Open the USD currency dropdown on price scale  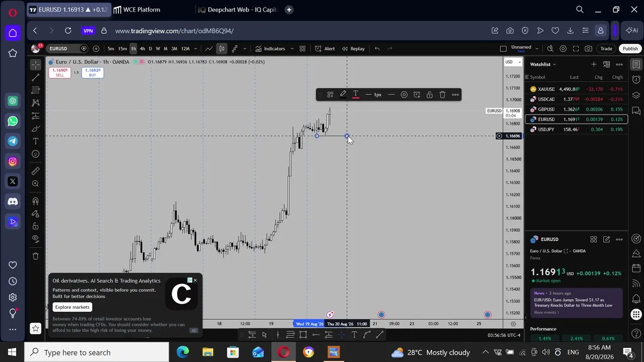(x=512, y=62)
